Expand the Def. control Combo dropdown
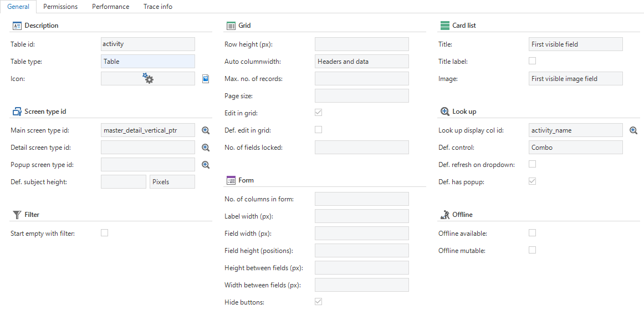 575,148
